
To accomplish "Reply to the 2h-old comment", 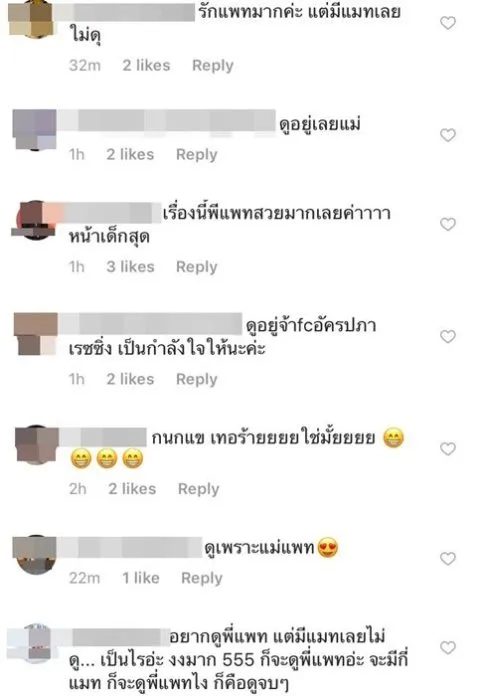I will tap(198, 489).
